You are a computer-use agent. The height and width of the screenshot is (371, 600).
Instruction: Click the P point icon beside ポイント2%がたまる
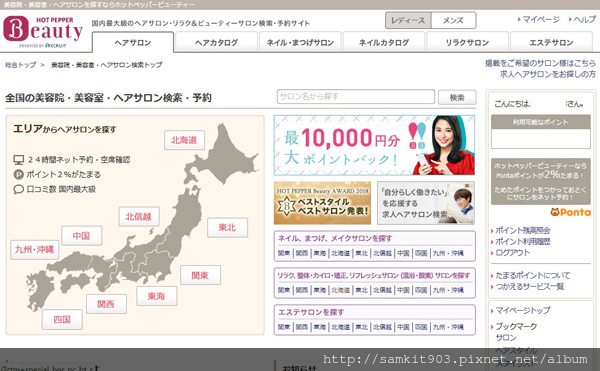(x=19, y=174)
